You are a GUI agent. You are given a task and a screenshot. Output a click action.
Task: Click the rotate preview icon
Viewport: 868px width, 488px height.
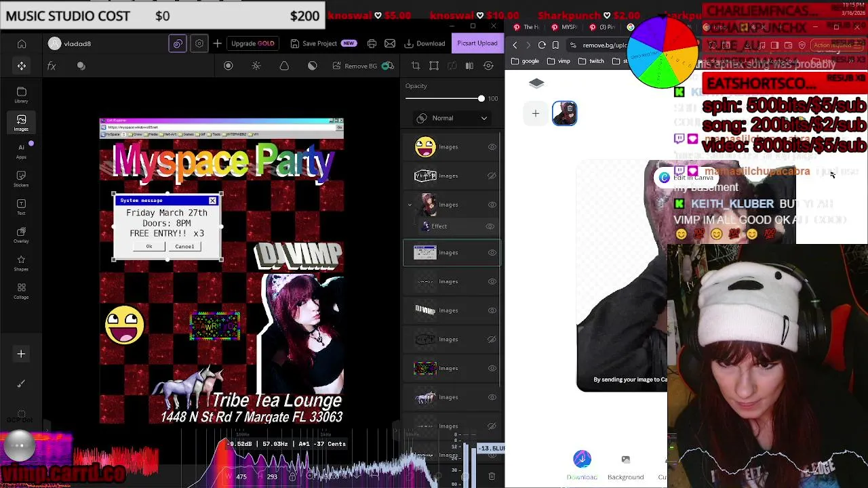coord(489,66)
